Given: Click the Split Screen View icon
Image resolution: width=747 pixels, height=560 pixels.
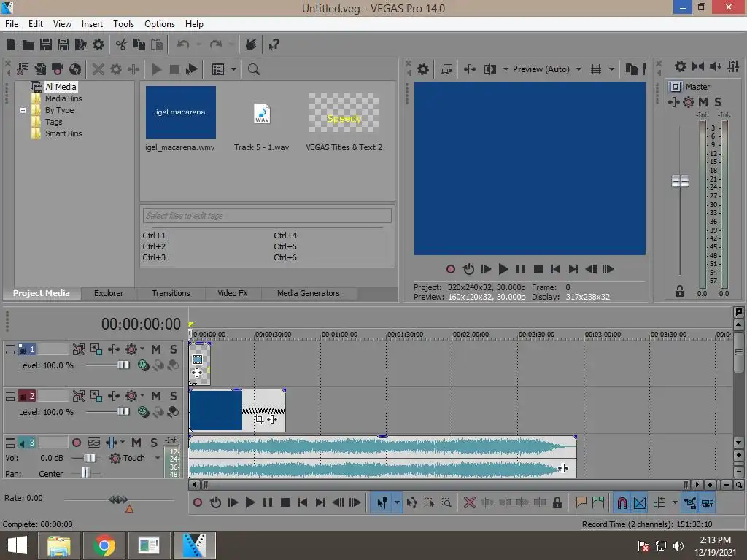Looking at the screenshot, I should coord(490,69).
